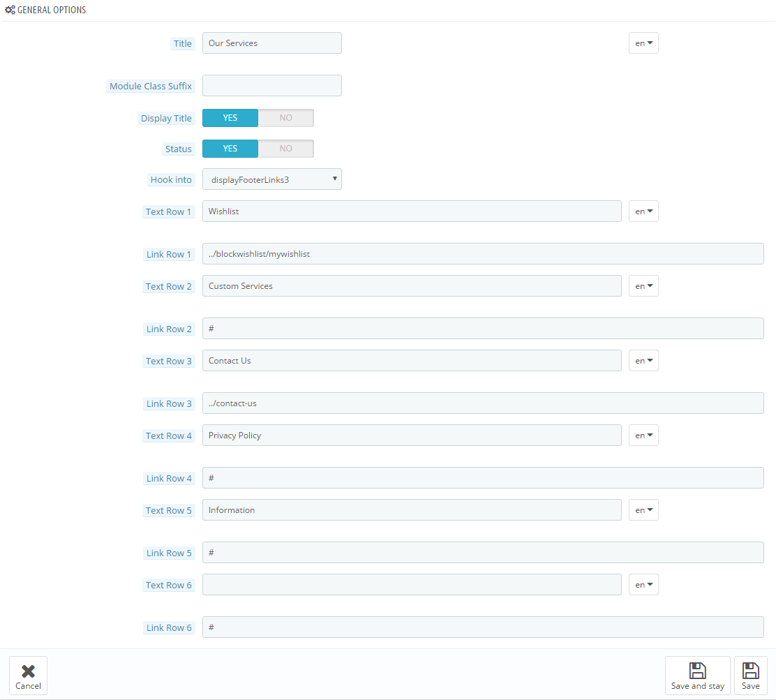Click the Text Row 3 label

tap(168, 362)
